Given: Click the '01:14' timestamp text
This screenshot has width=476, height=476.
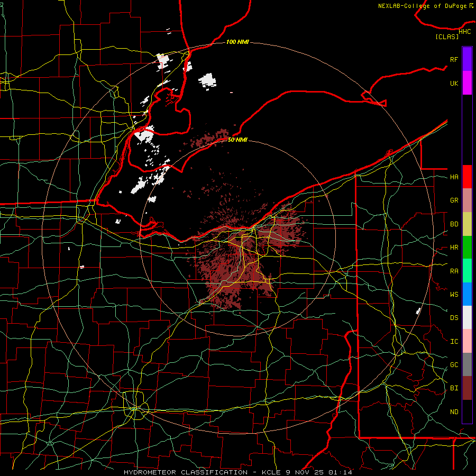Looking at the screenshot, I should click(341, 472).
